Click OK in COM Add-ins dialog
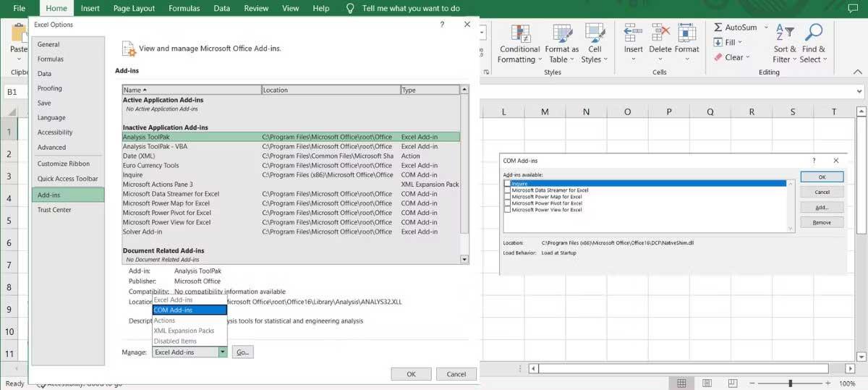Viewport: 868px width, 390px height. click(822, 177)
